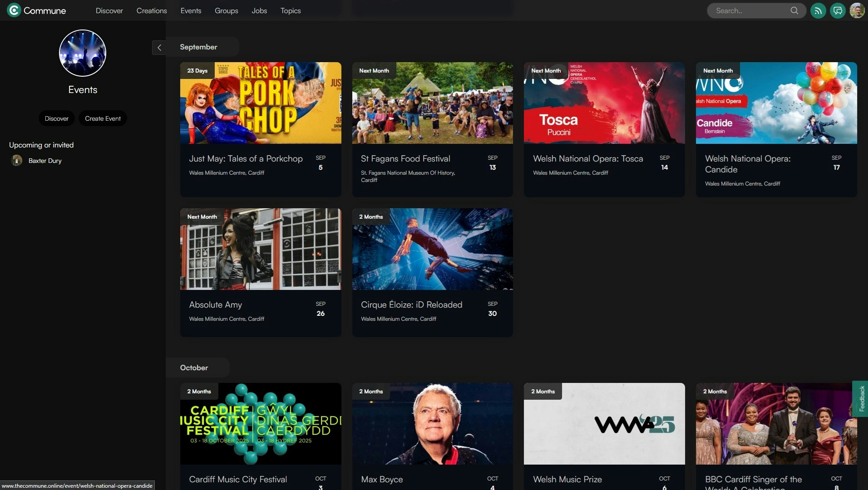
Task: Open the Discover menu
Action: pyautogui.click(x=109, y=10)
